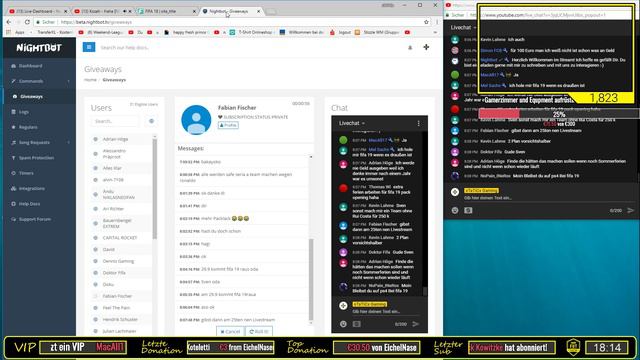Open the Regulars sidebar item
Screen dimensions: 640x360
click(x=28, y=127)
